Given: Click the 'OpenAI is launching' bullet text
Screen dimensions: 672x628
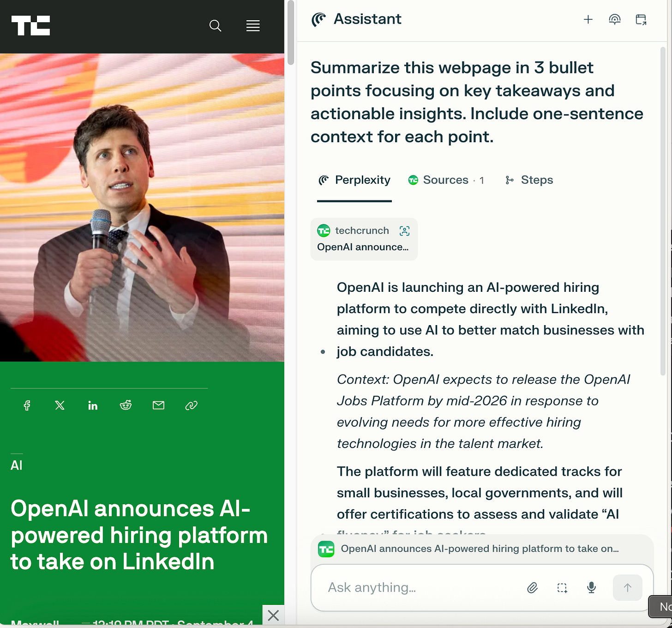Looking at the screenshot, I should pyautogui.click(x=490, y=320).
